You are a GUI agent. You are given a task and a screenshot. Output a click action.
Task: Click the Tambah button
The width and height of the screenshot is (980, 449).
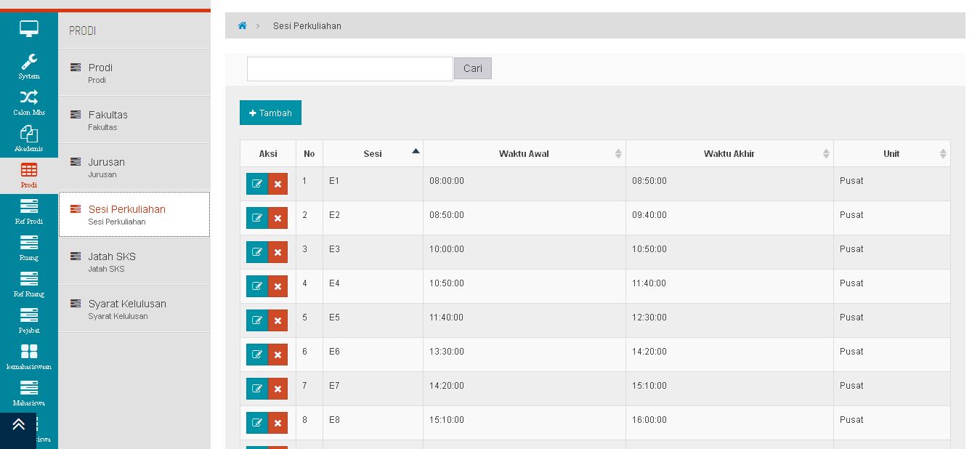point(270,113)
